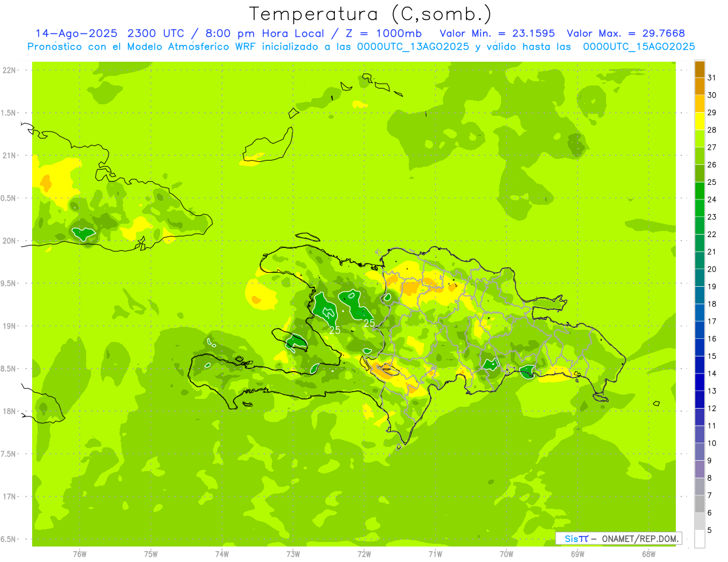Click the '72W' longitude axis label
This screenshot has height=562, width=728.
[364, 554]
